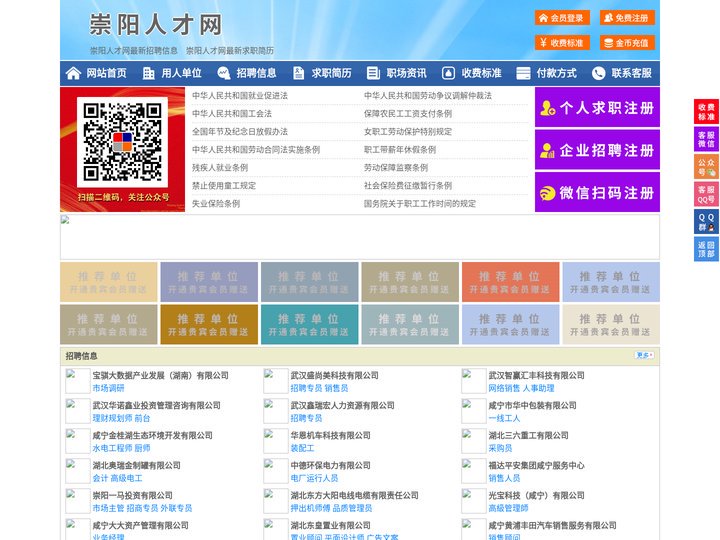Open 招聘信息 in the navigation menu
Viewport: 720px width, 540px height.
tap(256, 73)
